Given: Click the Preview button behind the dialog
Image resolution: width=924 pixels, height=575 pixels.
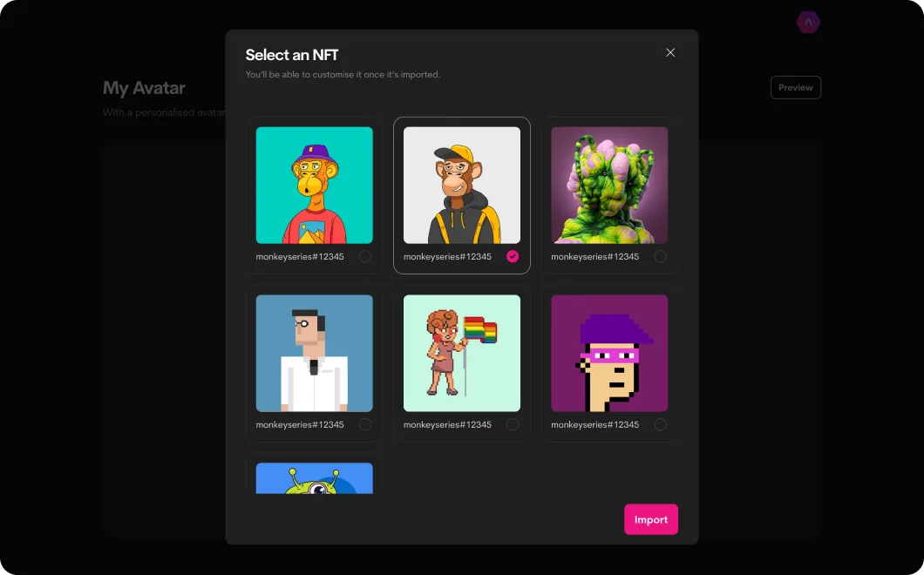Looking at the screenshot, I should pos(796,87).
